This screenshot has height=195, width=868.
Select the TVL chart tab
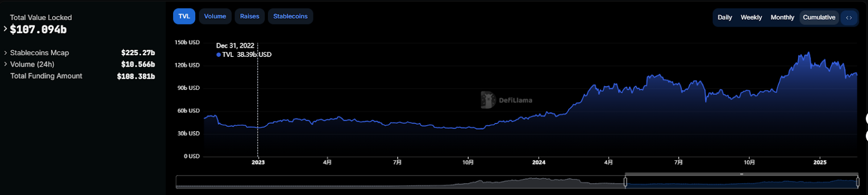click(x=184, y=16)
